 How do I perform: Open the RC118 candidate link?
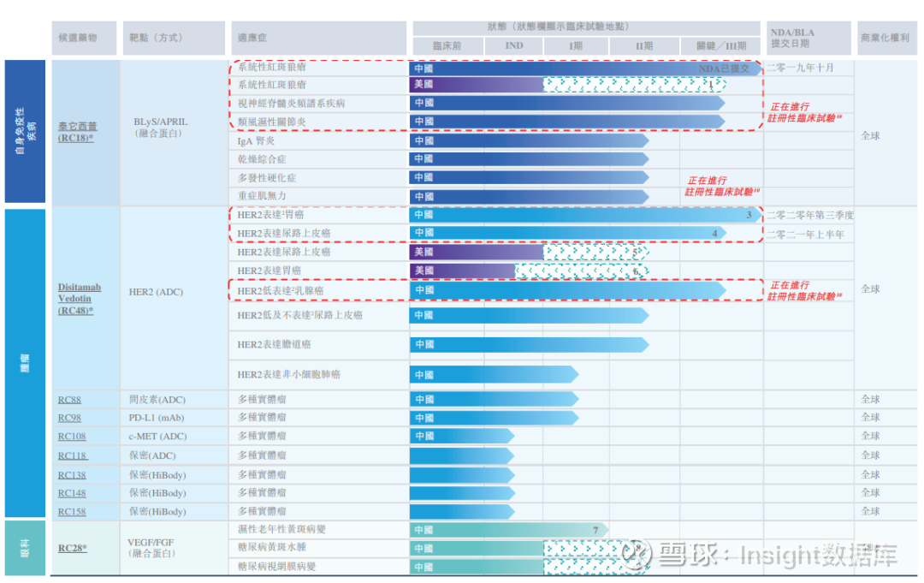[x=73, y=455]
